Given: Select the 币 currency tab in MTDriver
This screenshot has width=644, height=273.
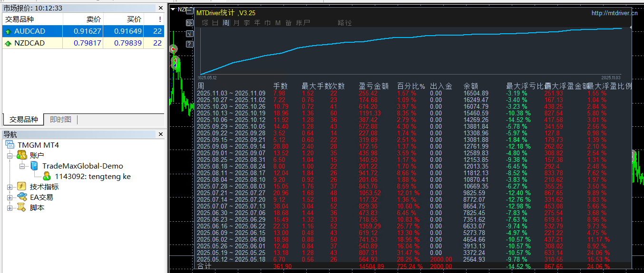Looking at the screenshot, I should 268,23.
